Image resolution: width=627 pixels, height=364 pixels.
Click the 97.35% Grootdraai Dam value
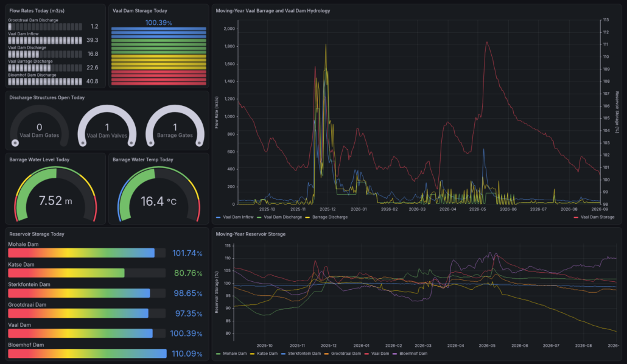click(x=189, y=313)
